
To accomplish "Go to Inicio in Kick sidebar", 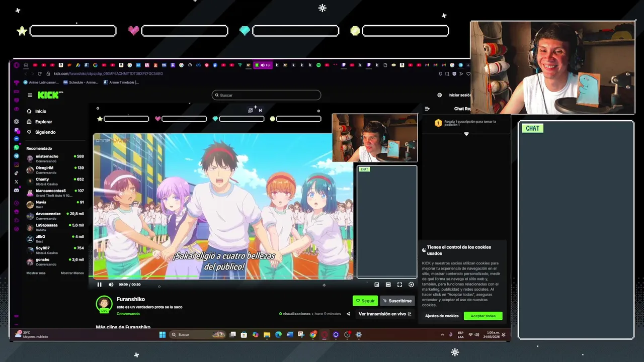I will click(x=36, y=111).
